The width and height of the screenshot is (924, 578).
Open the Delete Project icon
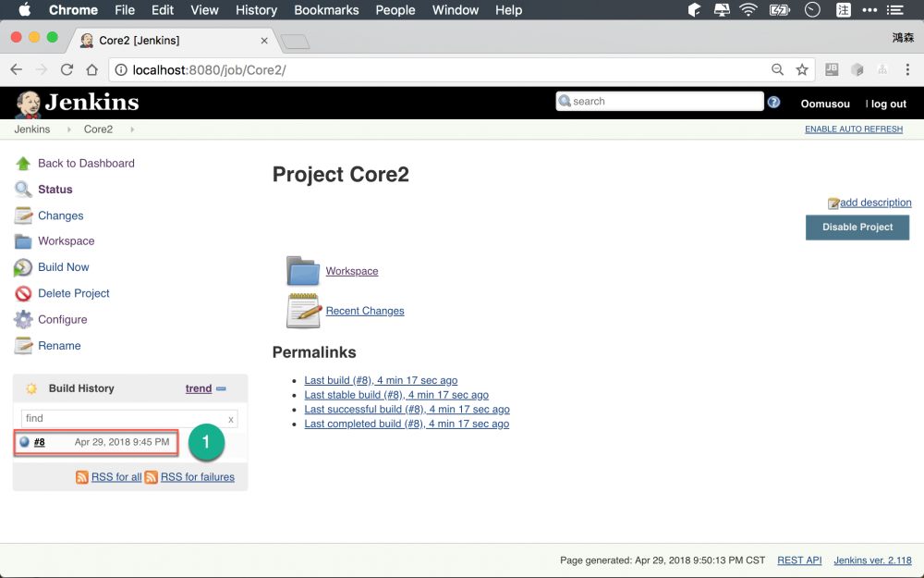point(22,293)
